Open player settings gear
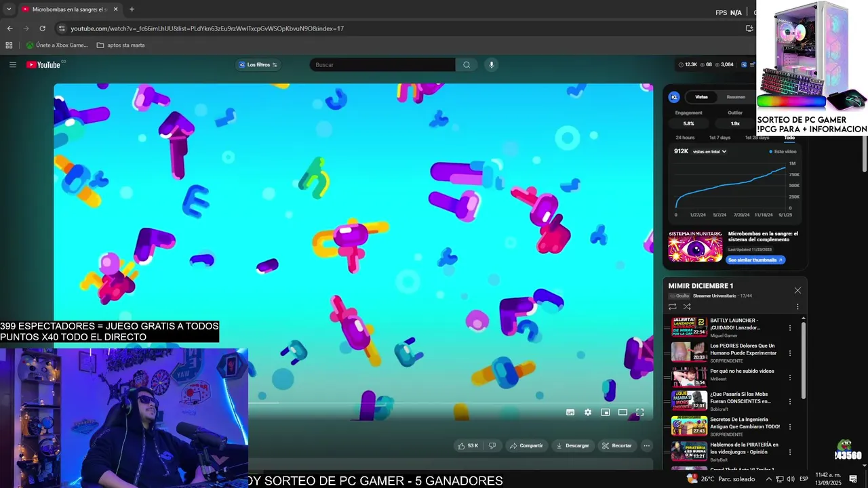The width and height of the screenshot is (868, 488). [588, 412]
